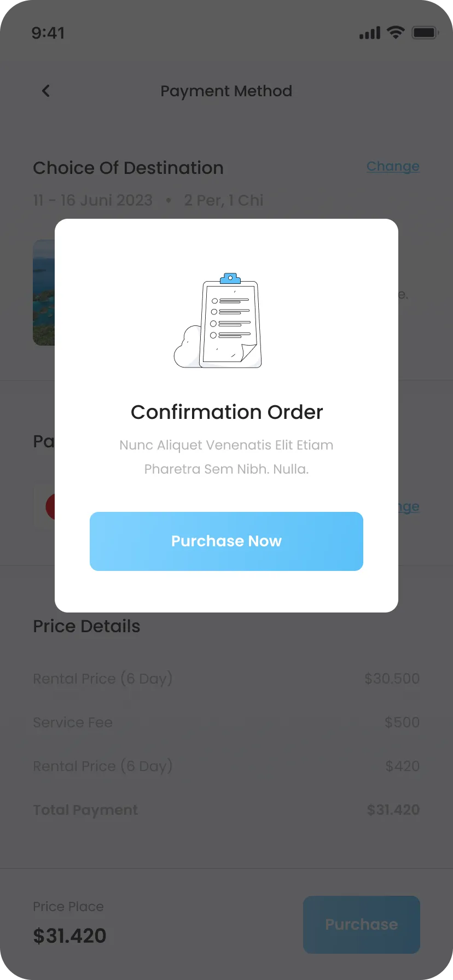Click the battery status icon
The image size is (453, 980).
coord(426,33)
